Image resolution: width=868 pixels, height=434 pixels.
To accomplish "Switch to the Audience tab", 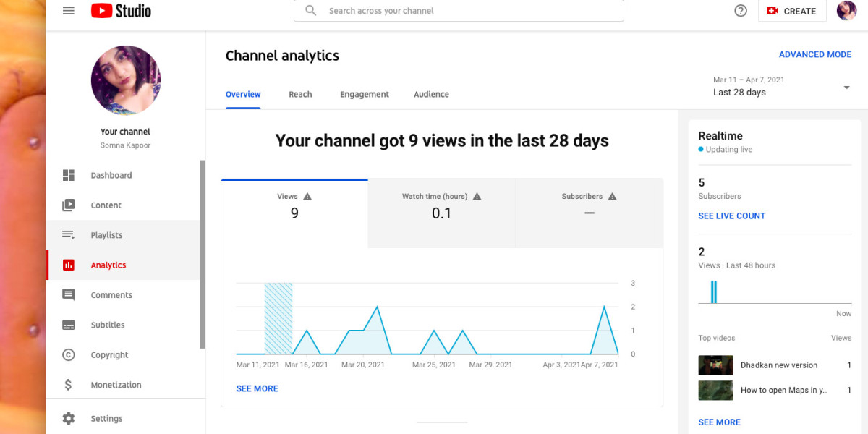I will point(431,95).
